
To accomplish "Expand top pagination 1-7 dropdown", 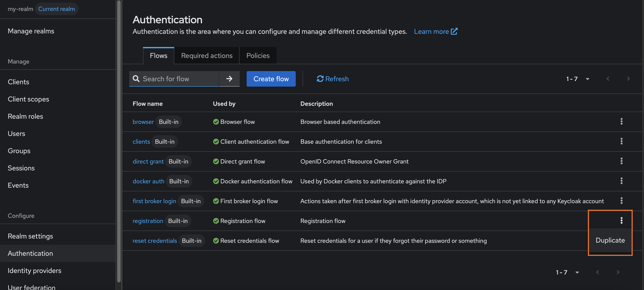I will [x=587, y=79].
